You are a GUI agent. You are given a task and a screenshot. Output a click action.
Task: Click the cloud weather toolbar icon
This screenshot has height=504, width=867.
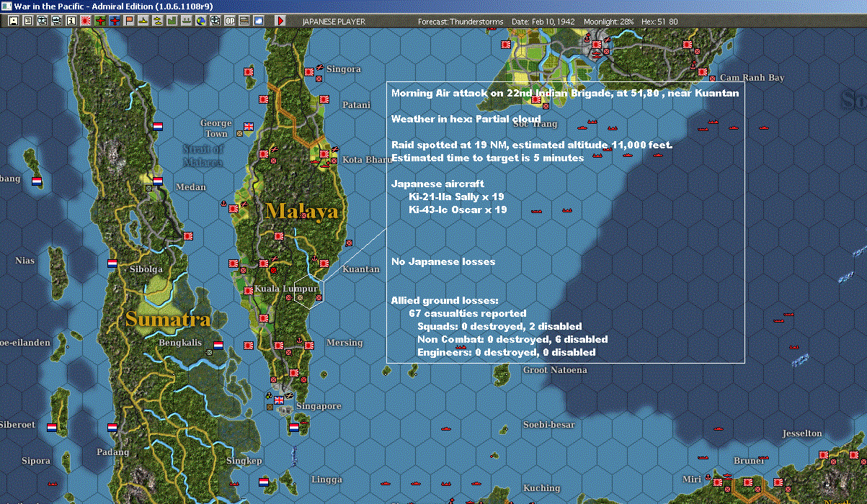259,21
